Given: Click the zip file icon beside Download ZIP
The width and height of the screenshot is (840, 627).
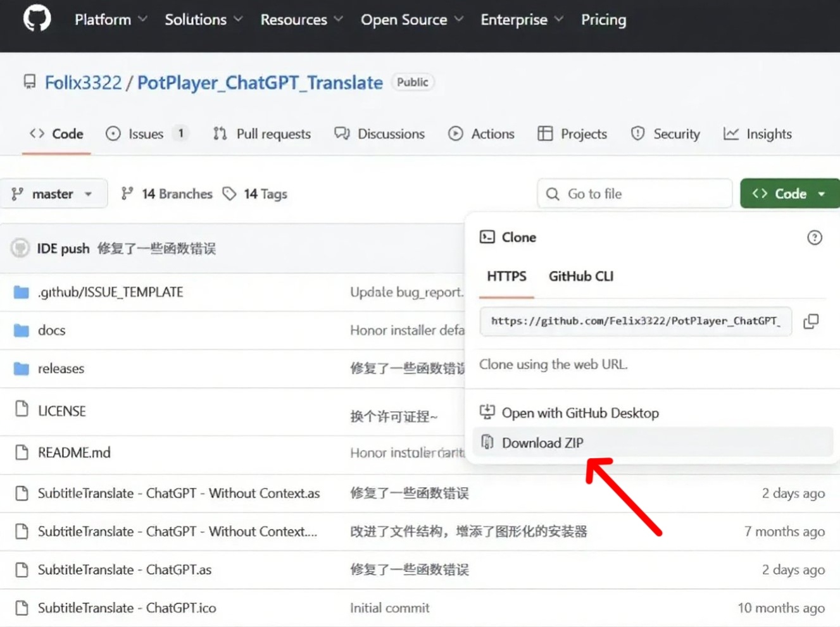Looking at the screenshot, I should [x=487, y=442].
